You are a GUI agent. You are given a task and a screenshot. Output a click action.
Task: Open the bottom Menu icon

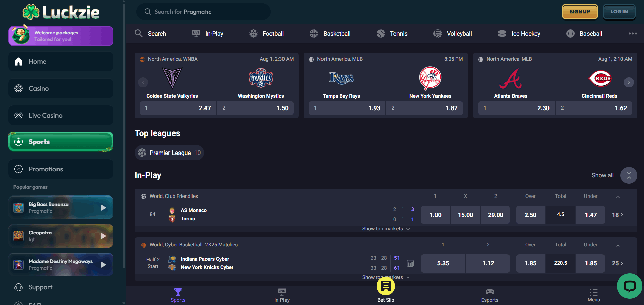[594, 292]
